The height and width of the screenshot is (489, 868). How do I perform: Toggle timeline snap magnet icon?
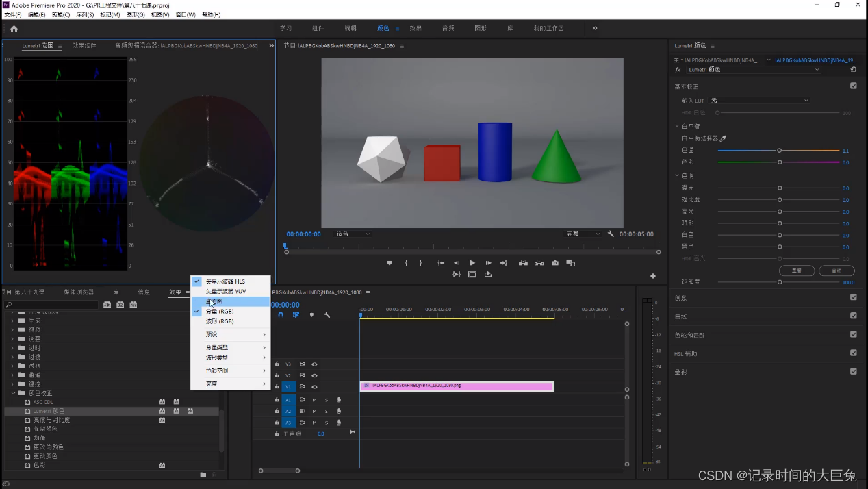point(281,315)
